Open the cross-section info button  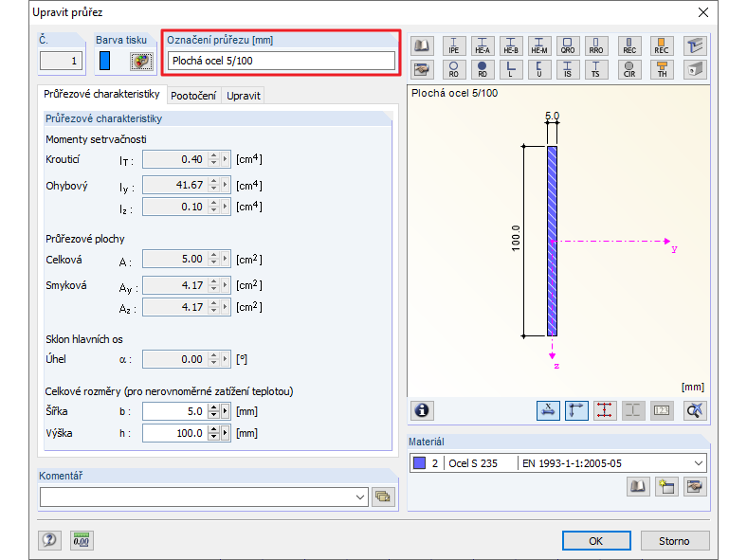coord(422,410)
